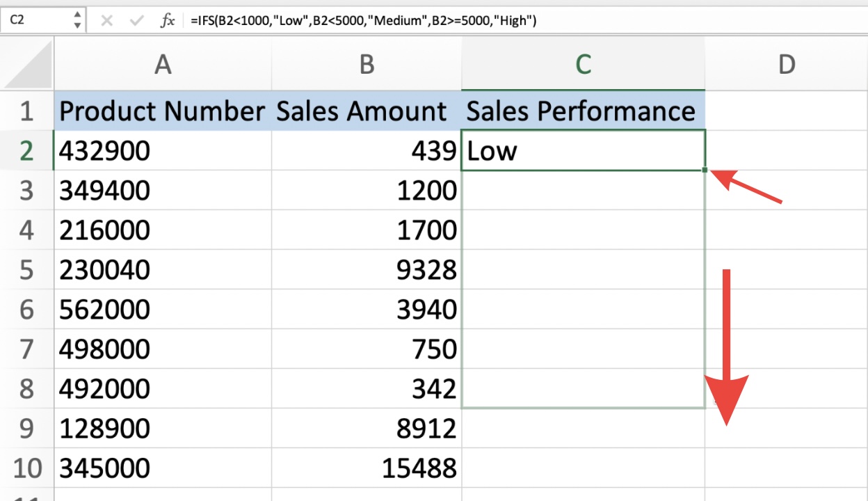Select row 1 header

click(x=27, y=111)
